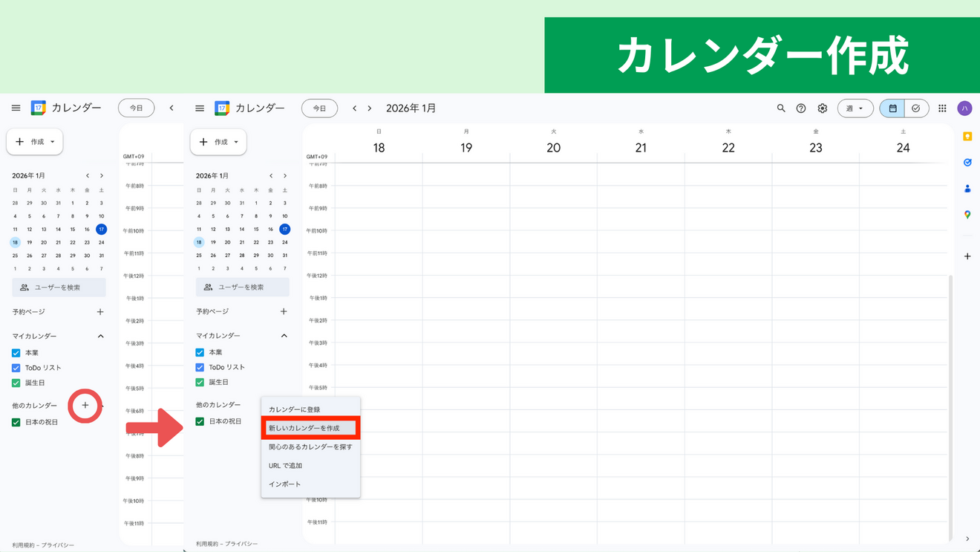
Task: Switch to tasks view toggle in the top bar
Action: pyautogui.click(x=916, y=108)
